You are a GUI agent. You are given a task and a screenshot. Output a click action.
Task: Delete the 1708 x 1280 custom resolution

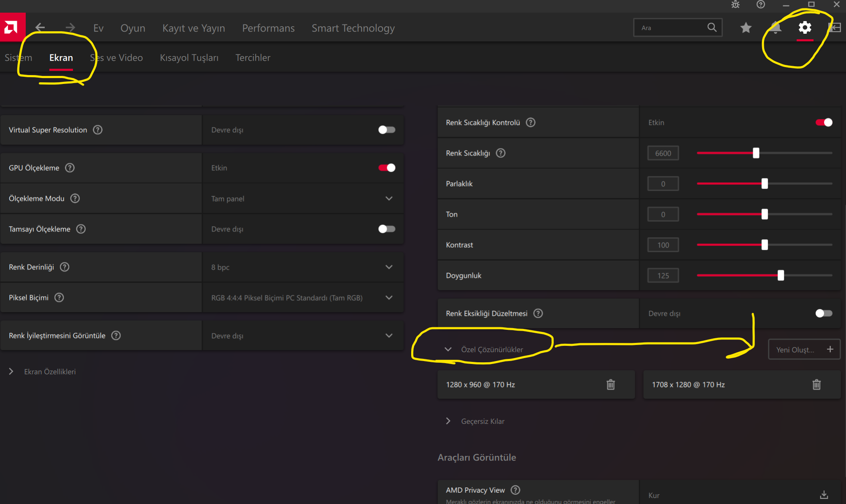point(816,385)
